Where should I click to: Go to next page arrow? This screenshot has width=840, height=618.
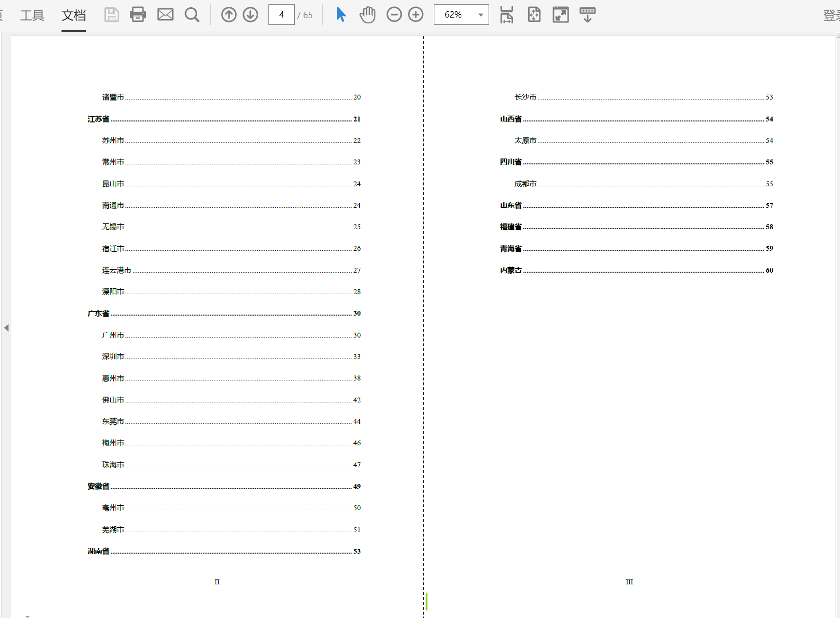[x=250, y=15]
